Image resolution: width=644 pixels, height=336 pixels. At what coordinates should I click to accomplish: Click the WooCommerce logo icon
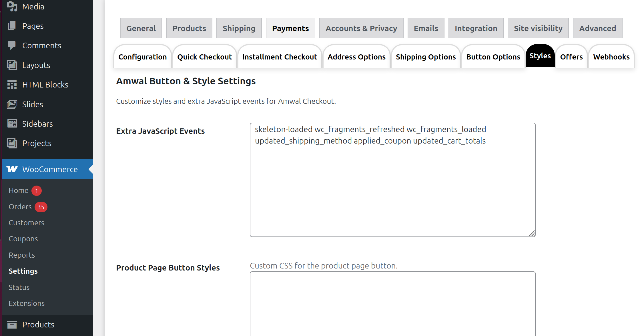[12, 169]
